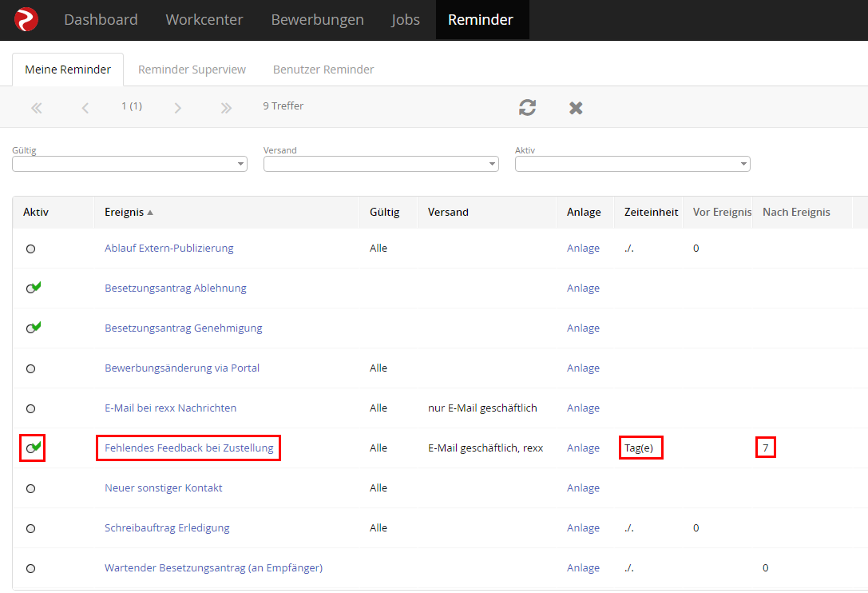Click Anlage link for Wartender Besetzungsantrag
Viewport: 868px width, 593px height.
tap(583, 567)
